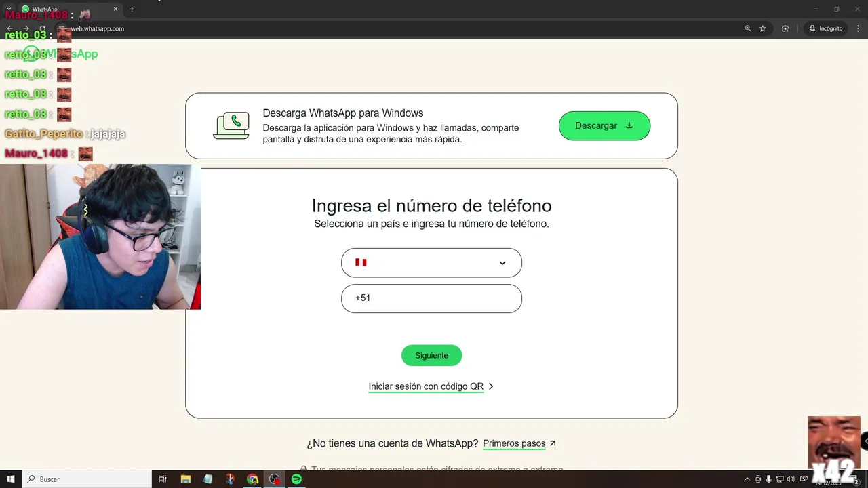
Task: Click ¿No tienes una cuenta de WhatsApp? text
Action: pos(392,444)
